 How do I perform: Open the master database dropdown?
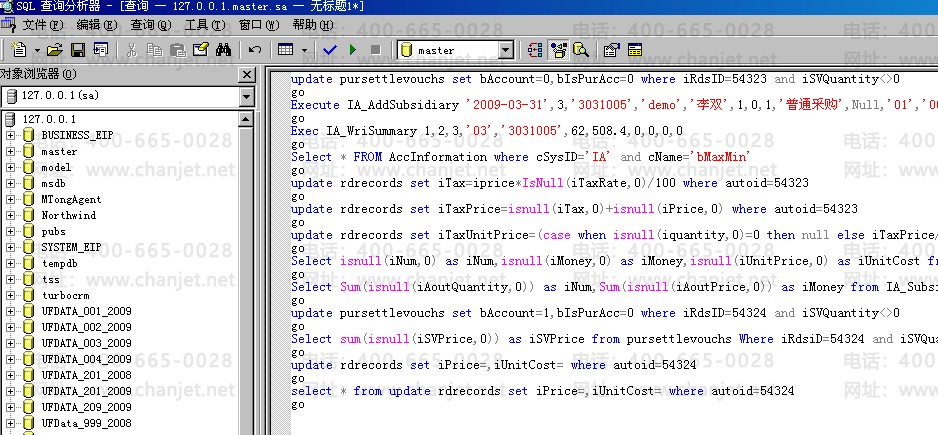point(505,49)
